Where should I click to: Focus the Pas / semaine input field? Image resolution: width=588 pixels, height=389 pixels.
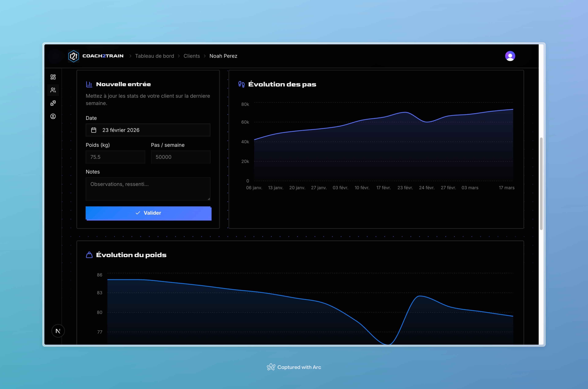181,157
